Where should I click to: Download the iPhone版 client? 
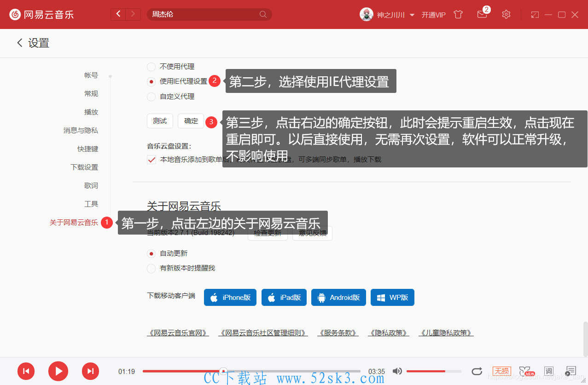click(x=230, y=298)
